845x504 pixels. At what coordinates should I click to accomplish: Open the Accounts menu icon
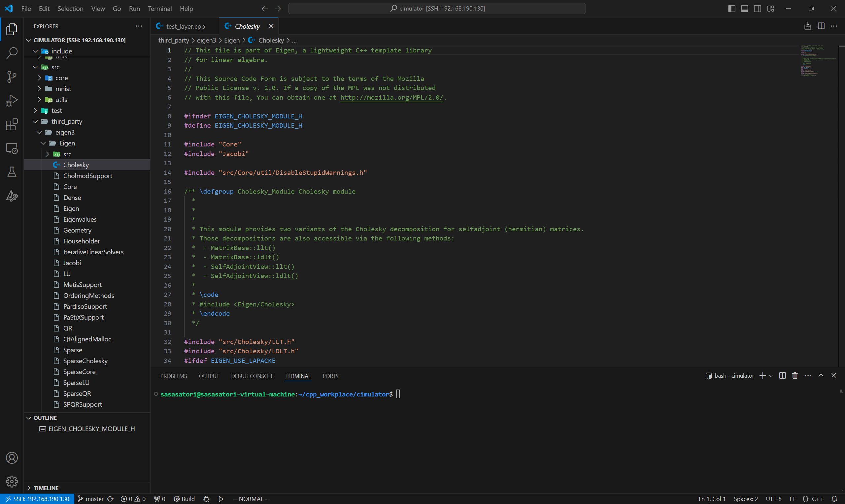coord(12,458)
